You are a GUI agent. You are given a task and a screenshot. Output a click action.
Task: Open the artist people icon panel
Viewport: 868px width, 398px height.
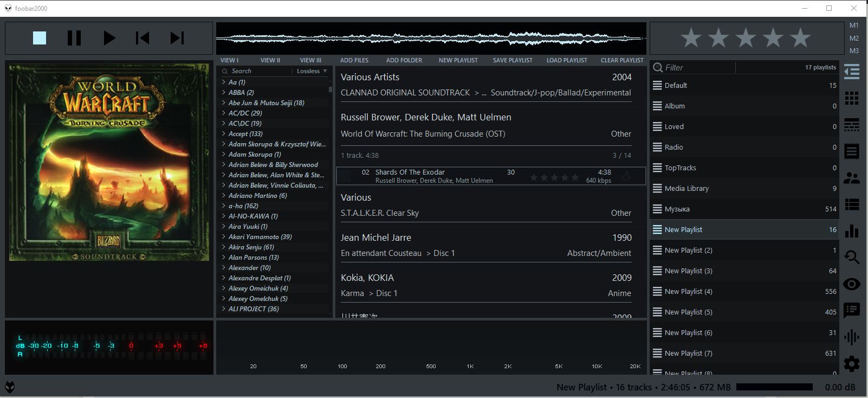[x=852, y=178]
